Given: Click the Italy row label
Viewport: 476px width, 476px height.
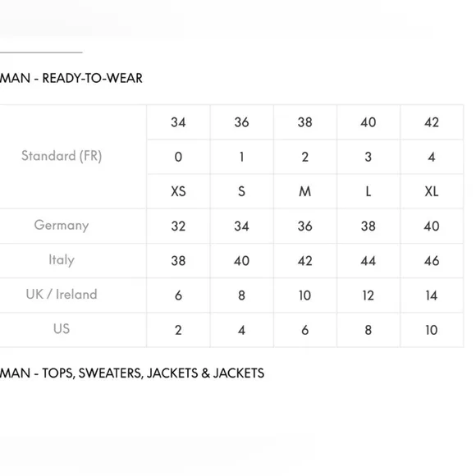Looking at the screenshot, I should point(62,260).
